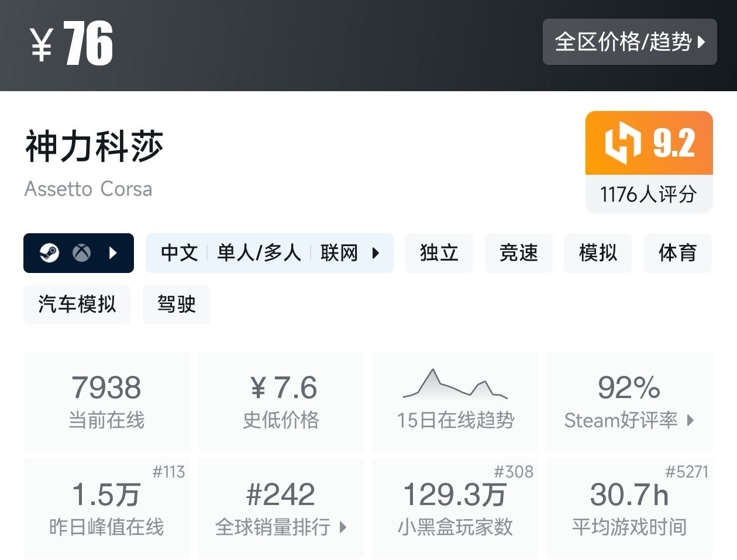Open the 模拟 tag
Screen dimensions: 737x560
pos(598,253)
